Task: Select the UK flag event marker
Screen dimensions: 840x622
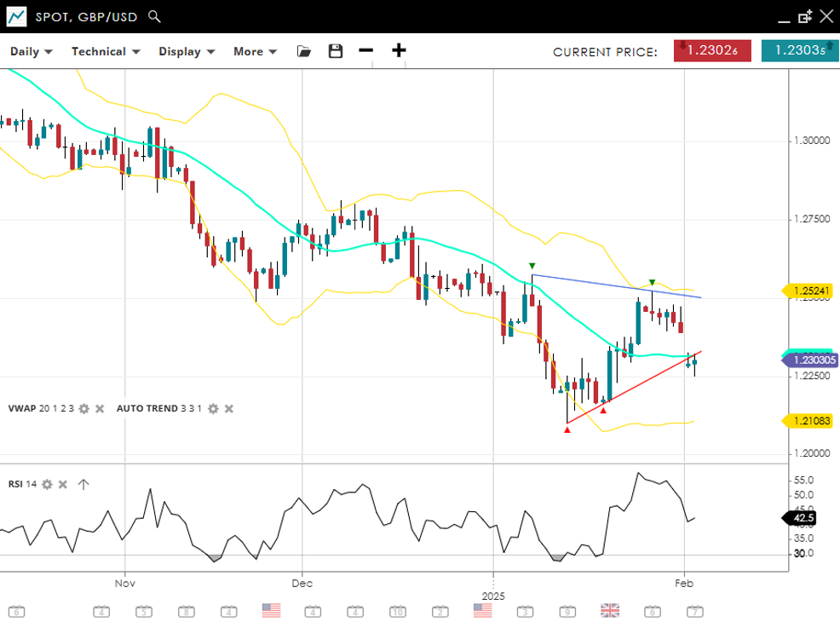Action: click(x=610, y=610)
